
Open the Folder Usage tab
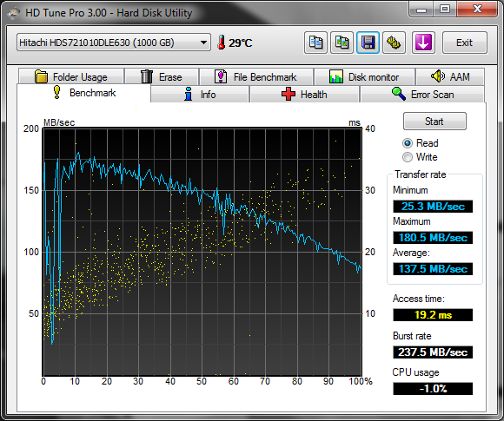[x=71, y=76]
